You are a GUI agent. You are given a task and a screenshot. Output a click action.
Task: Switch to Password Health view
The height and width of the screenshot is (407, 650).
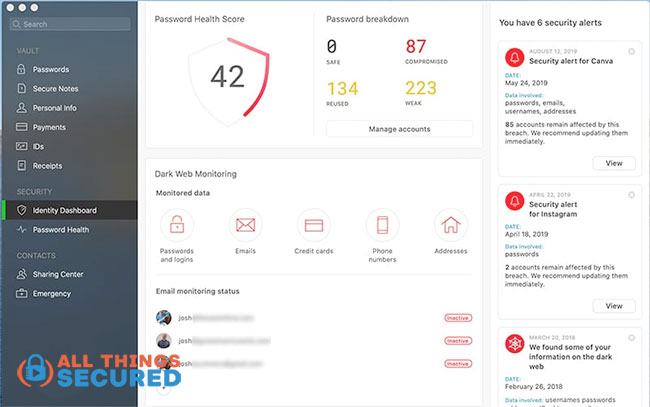(x=61, y=230)
